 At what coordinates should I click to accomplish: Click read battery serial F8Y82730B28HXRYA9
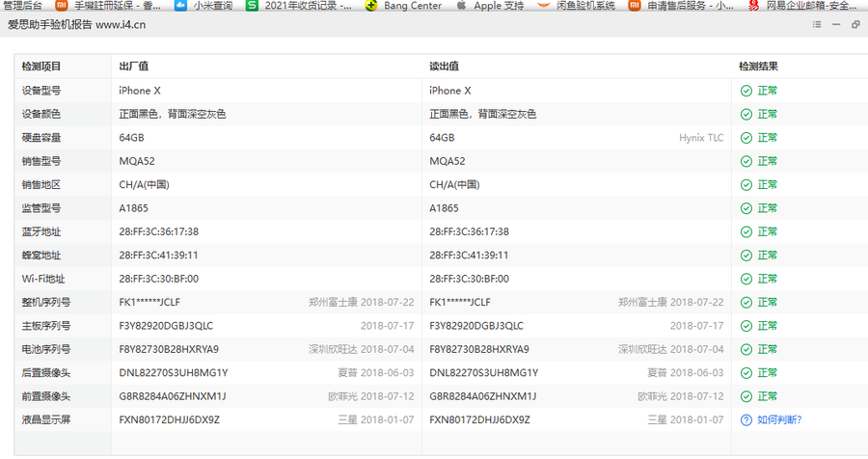[479, 349]
